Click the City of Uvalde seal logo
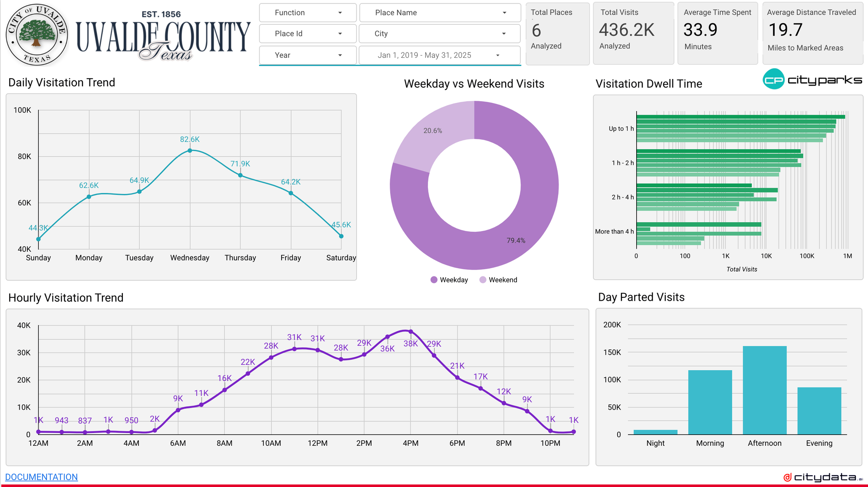The height and width of the screenshot is (487, 868). point(36,34)
